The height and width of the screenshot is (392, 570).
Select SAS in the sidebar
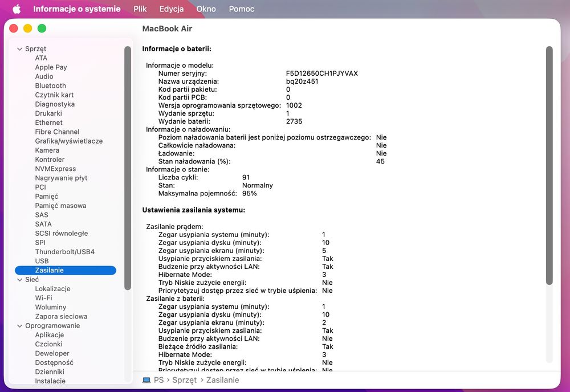pyautogui.click(x=42, y=215)
